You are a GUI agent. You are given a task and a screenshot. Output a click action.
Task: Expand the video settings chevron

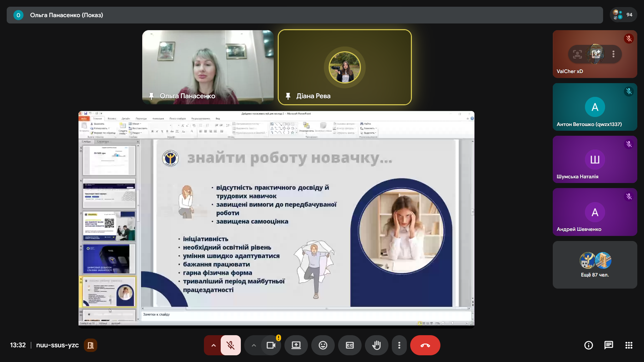click(x=254, y=345)
